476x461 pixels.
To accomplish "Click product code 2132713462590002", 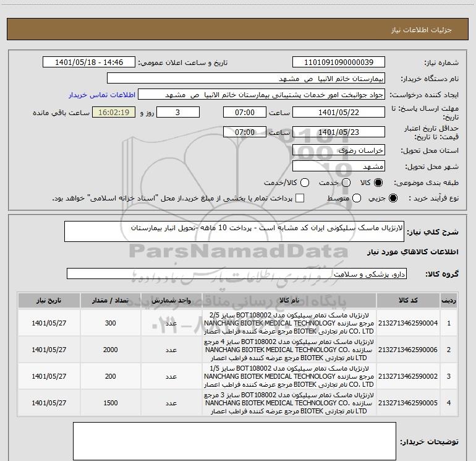I will (x=408, y=376).
